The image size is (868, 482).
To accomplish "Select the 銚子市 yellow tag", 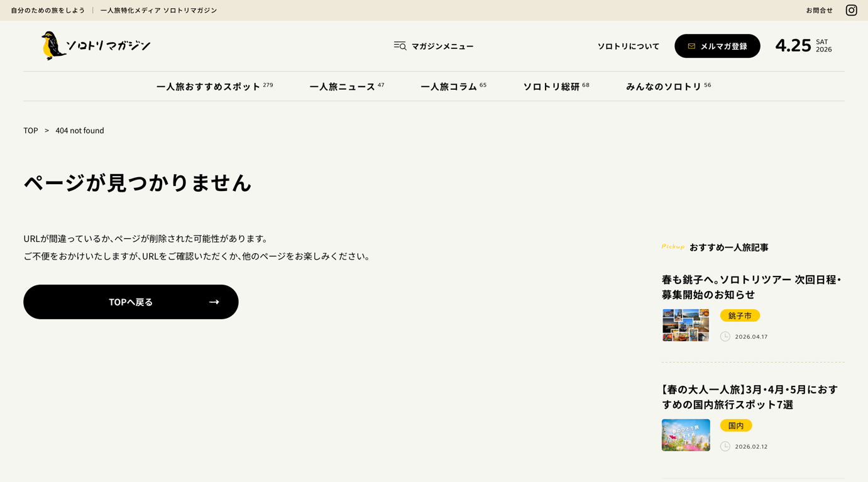I will click(740, 315).
